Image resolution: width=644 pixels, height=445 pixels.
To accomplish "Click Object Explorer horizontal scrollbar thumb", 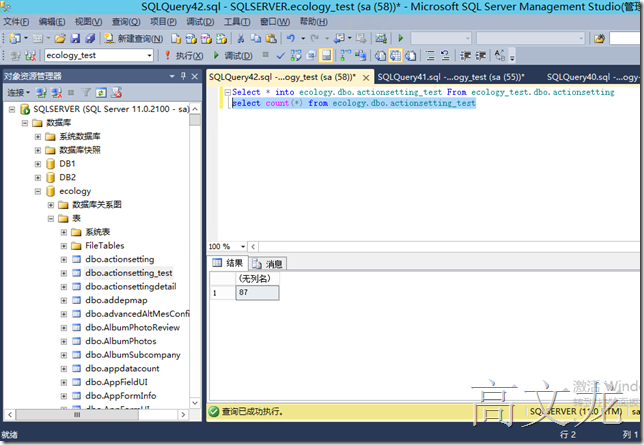I will click(77, 415).
